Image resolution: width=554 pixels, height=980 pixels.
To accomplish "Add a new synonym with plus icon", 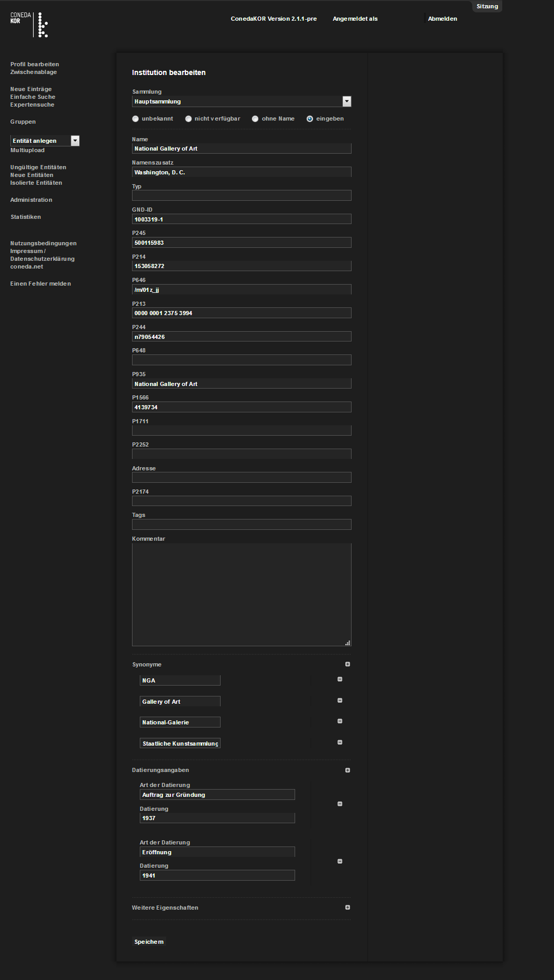I will (x=347, y=664).
